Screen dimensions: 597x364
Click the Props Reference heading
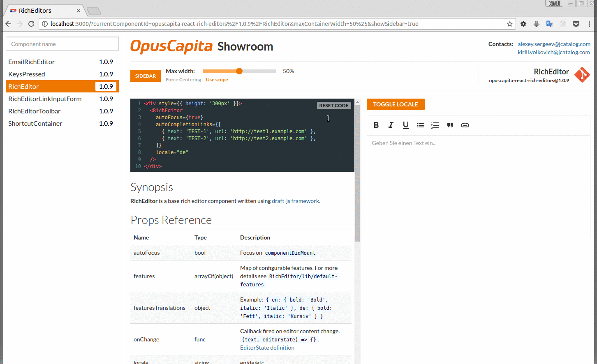click(171, 220)
